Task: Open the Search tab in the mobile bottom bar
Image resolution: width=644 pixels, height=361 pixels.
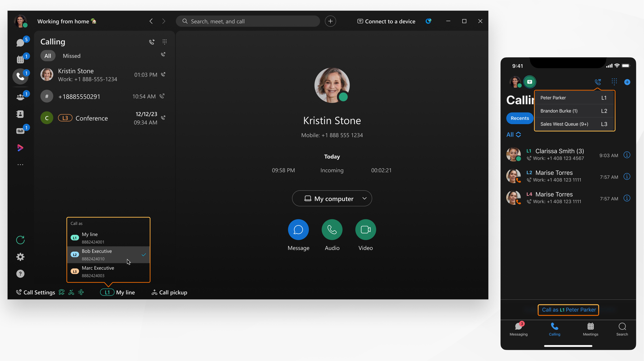Action: [622, 329]
